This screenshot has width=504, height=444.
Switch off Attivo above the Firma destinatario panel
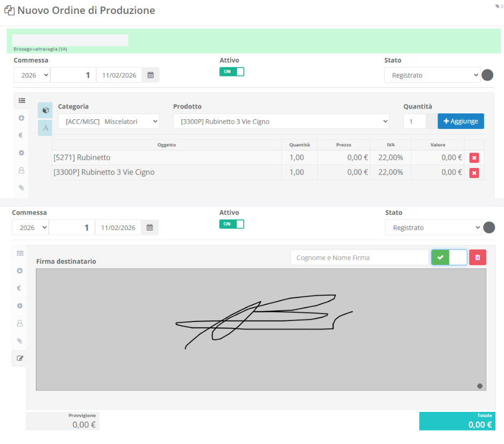232,224
